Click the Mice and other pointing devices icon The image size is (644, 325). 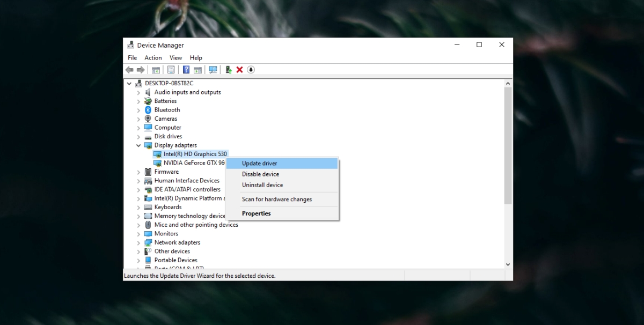[148, 225]
